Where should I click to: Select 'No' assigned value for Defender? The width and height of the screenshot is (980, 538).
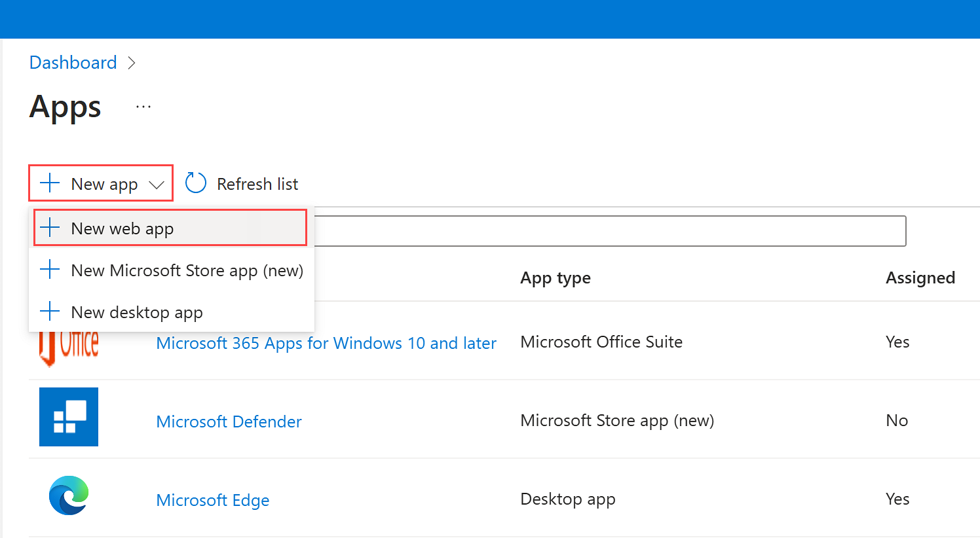[897, 420]
